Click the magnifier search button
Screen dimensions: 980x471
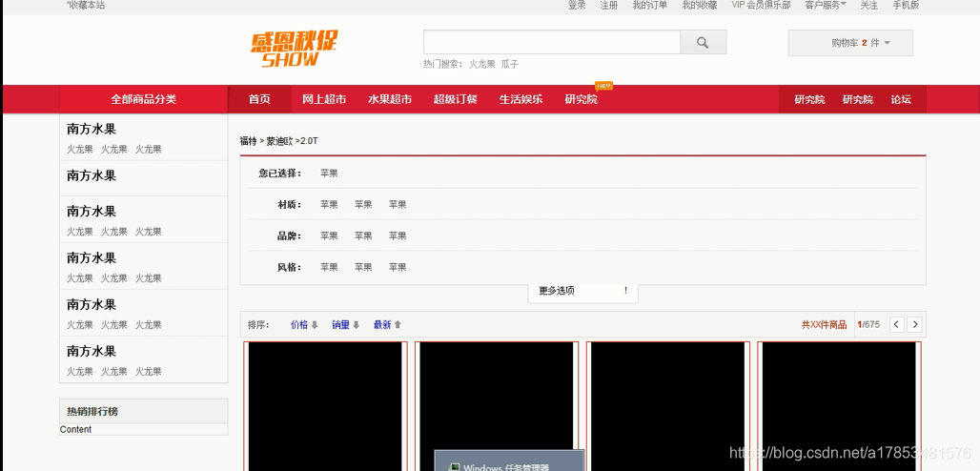coord(704,42)
